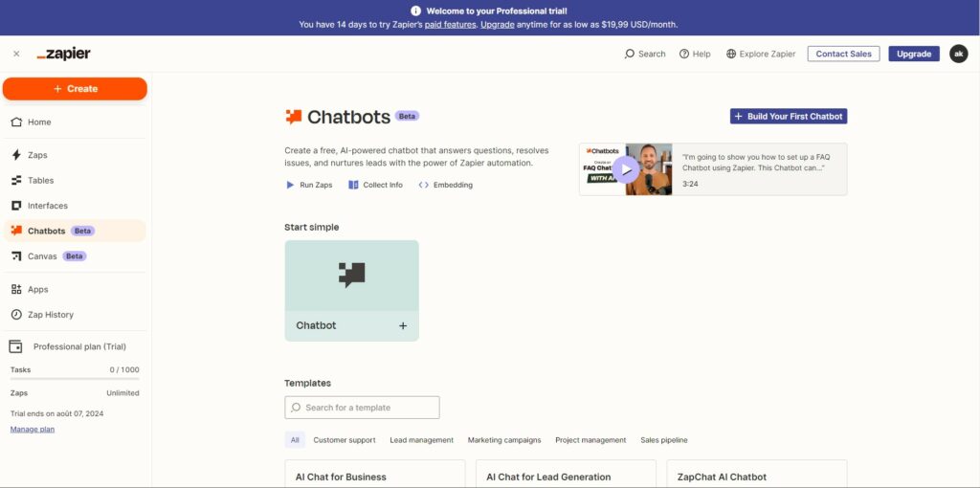The width and height of the screenshot is (980, 488).
Task: Click the Zaps lightning bolt icon
Action: click(17, 155)
